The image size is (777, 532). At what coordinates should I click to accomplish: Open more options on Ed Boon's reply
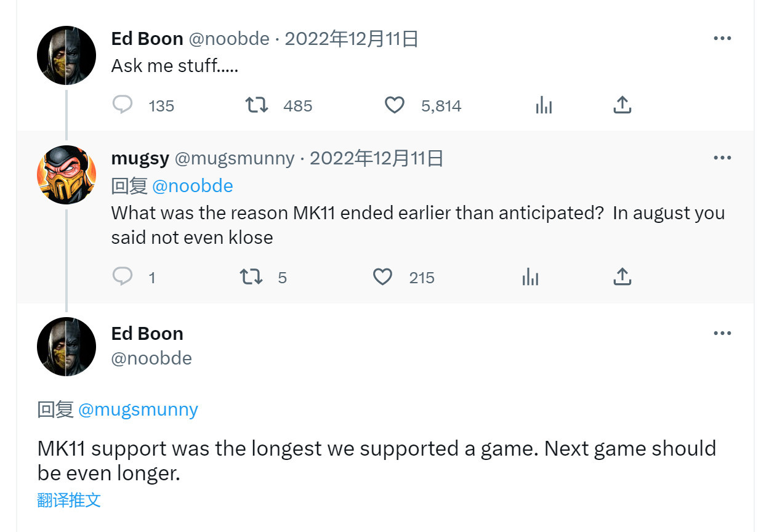722,333
